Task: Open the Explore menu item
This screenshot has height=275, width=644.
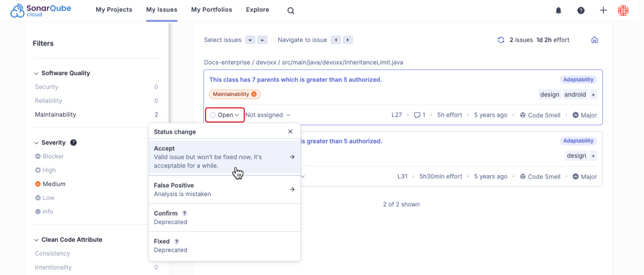Action: [x=257, y=9]
